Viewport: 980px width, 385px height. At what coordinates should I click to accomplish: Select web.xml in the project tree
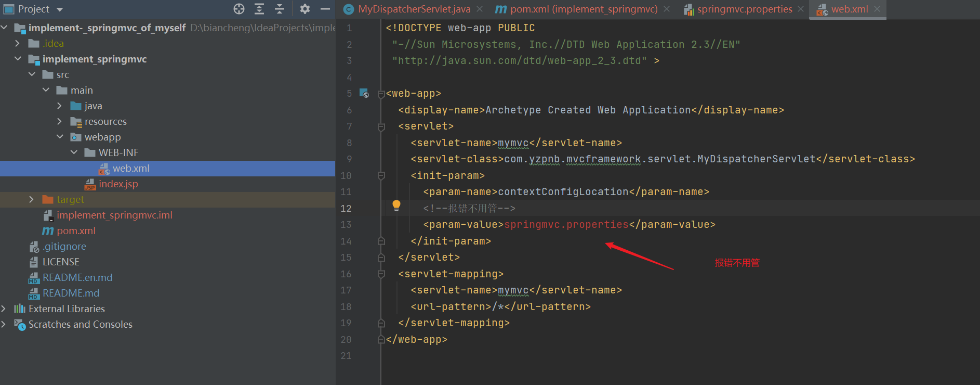(x=167, y=168)
